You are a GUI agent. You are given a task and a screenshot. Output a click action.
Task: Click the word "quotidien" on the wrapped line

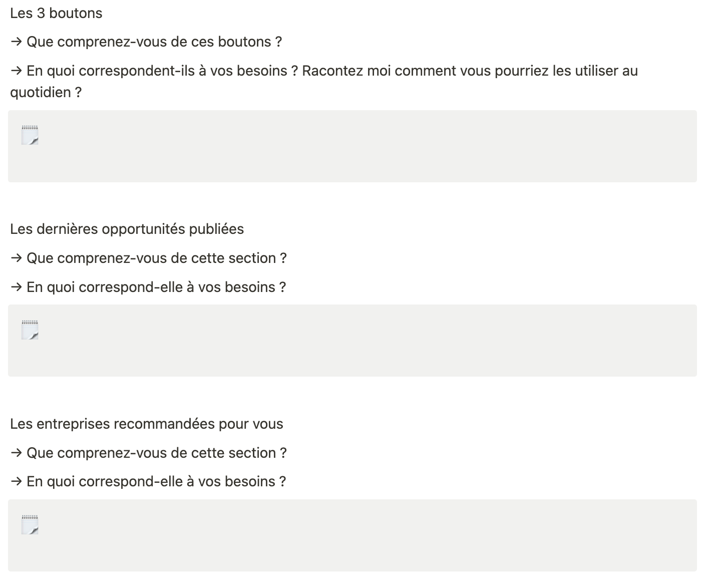point(41,93)
